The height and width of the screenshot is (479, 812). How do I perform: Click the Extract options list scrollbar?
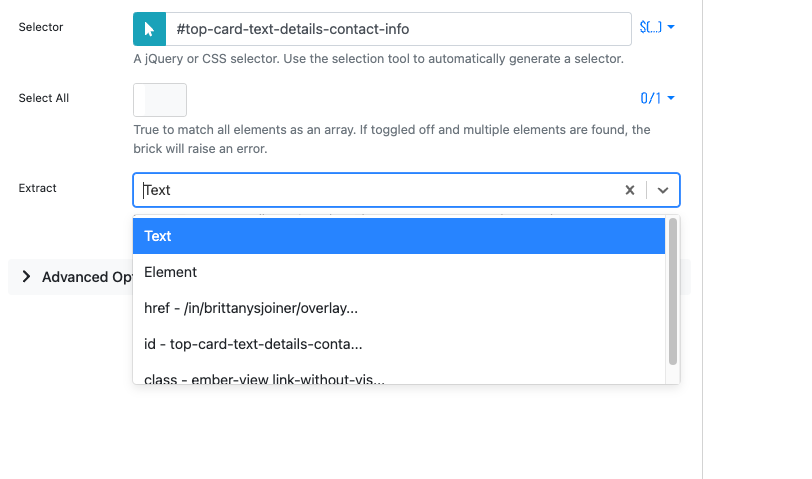pos(673,292)
